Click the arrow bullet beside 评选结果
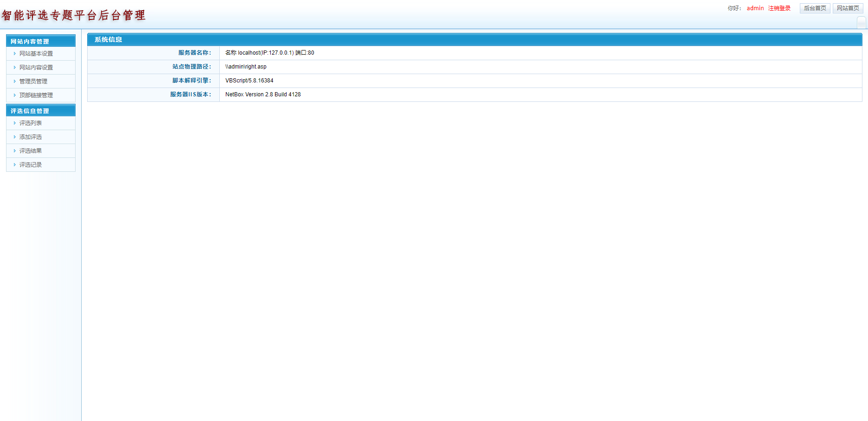This screenshot has width=868, height=421. pyautogui.click(x=15, y=151)
